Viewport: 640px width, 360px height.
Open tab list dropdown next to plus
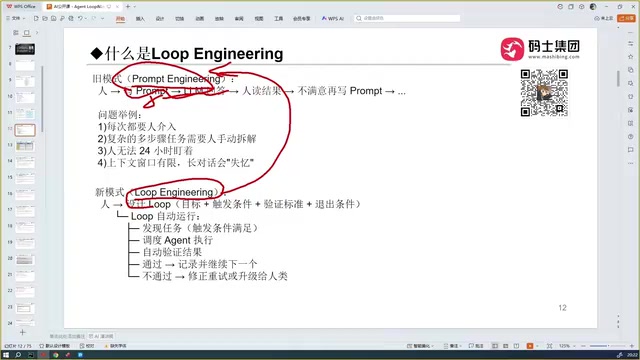pos(135,7)
